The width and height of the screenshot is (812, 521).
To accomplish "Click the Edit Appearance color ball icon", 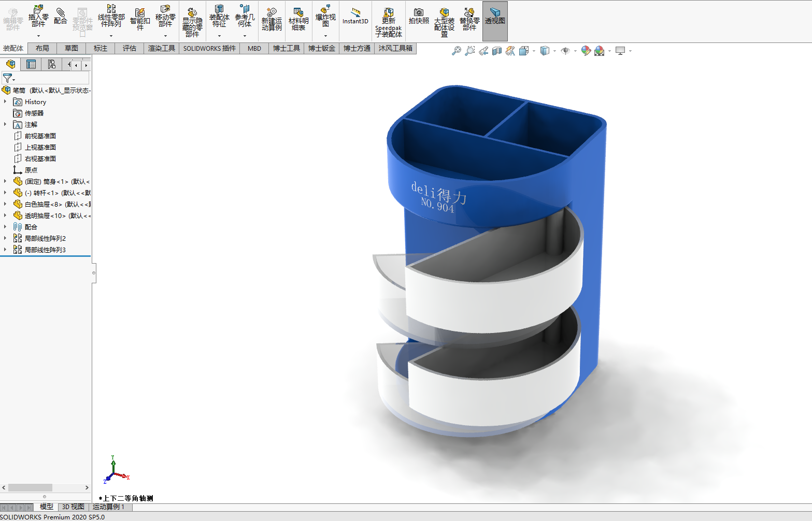I will click(586, 51).
